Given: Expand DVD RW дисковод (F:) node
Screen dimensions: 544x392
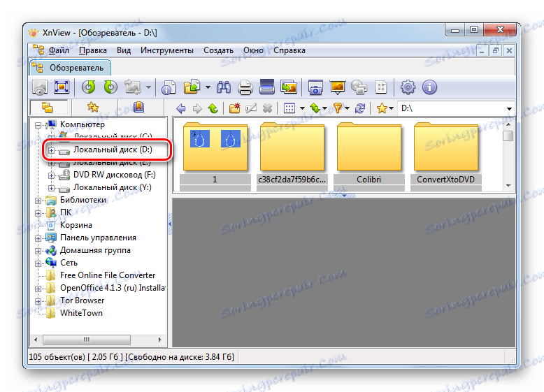Looking at the screenshot, I should [x=51, y=175].
